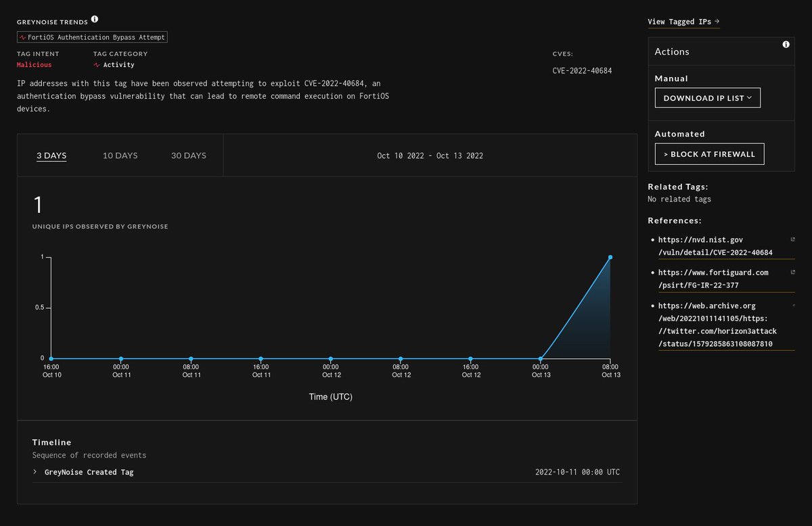Click chart data point at 08:00 Oct 13
Viewport: 812px width, 526px height.
[610, 257]
